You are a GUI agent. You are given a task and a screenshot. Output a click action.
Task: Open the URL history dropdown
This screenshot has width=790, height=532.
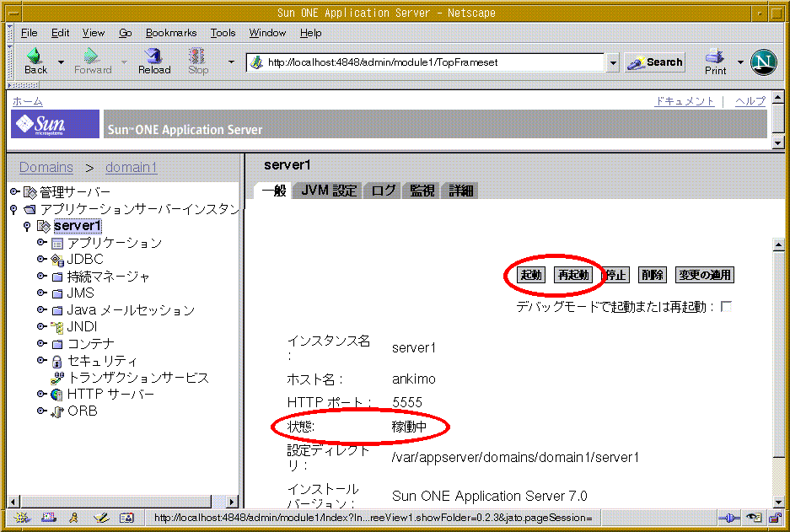(613, 63)
